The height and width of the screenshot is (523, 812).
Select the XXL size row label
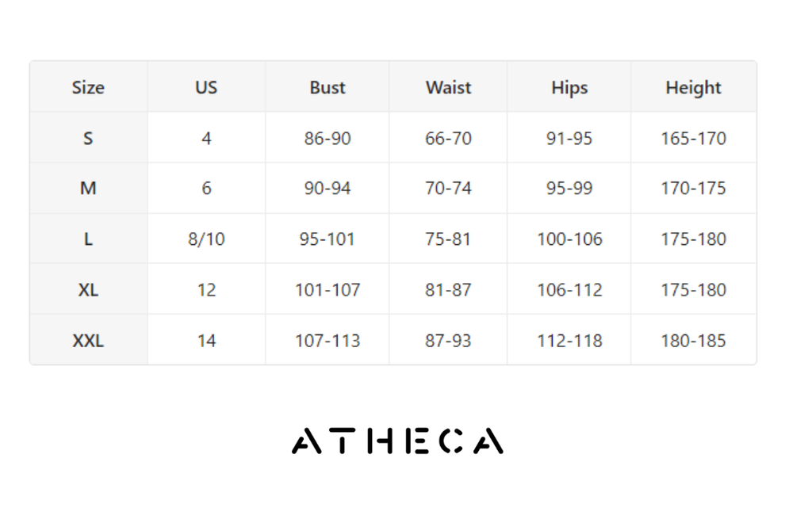pyautogui.click(x=88, y=341)
